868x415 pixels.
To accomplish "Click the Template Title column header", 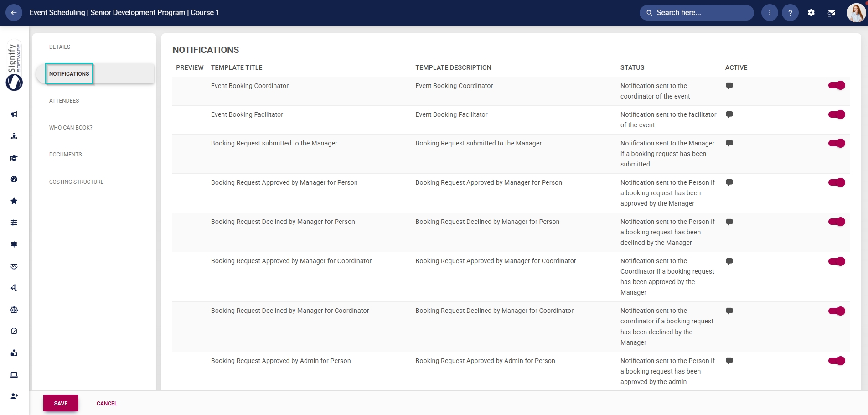I will pyautogui.click(x=237, y=67).
